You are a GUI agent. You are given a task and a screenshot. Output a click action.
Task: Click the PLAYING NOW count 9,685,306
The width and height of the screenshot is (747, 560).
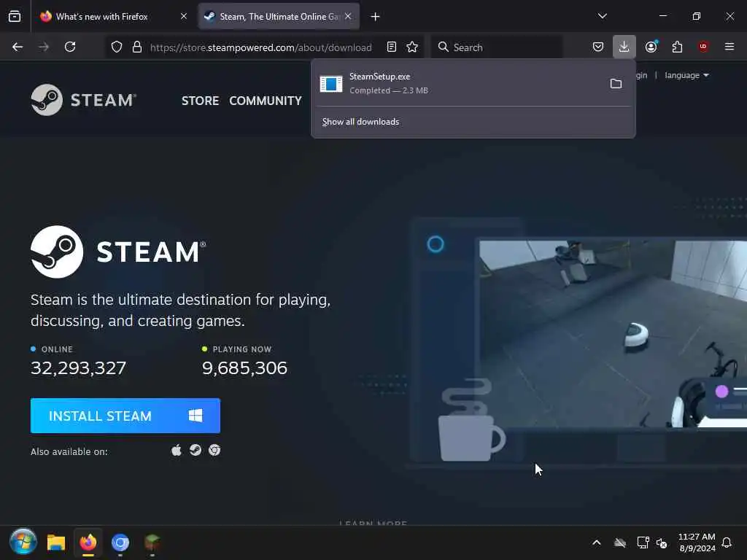click(x=244, y=368)
